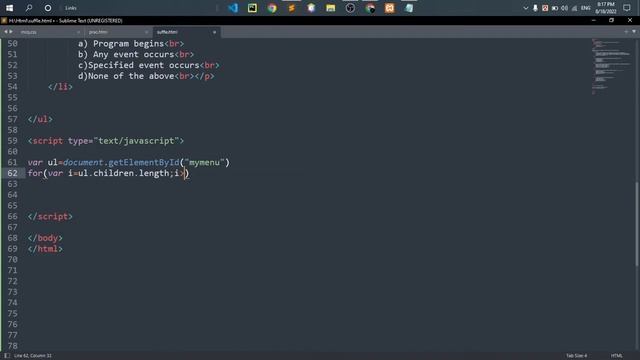Click 'c)Specified event occurs' line
This screenshot has height=360, width=640.
click(149, 65)
